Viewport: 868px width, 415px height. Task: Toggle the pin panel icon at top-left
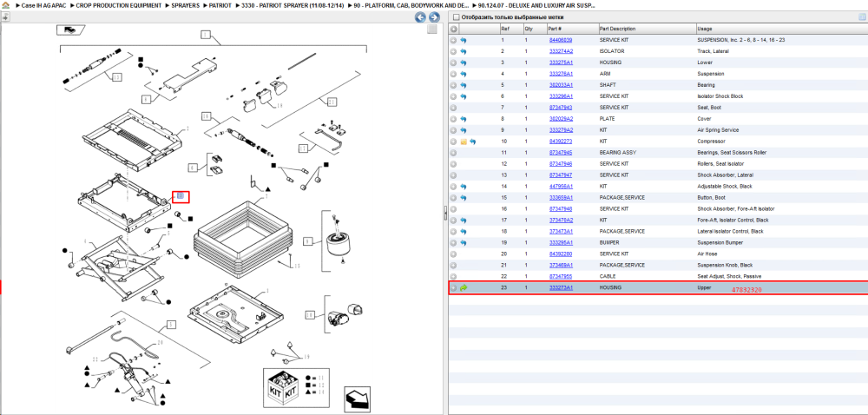5,17
